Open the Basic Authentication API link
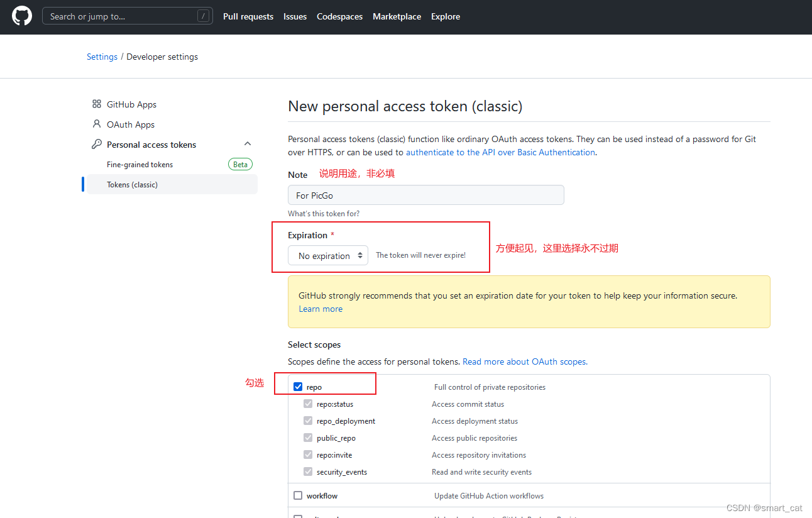 (500, 152)
